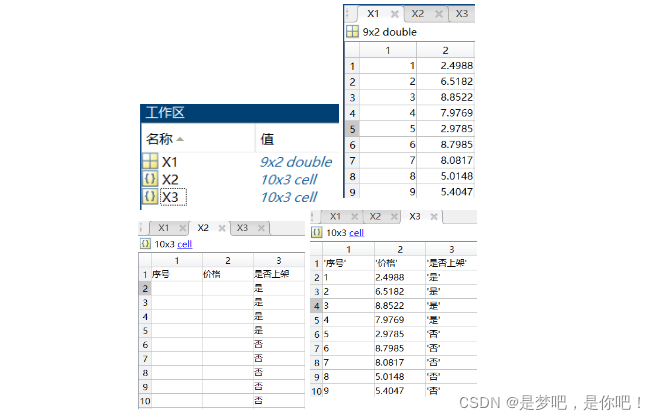Viewport: 655px width, 420px height.
Task: Select X2 variable name in workspace
Action: pyautogui.click(x=170, y=179)
